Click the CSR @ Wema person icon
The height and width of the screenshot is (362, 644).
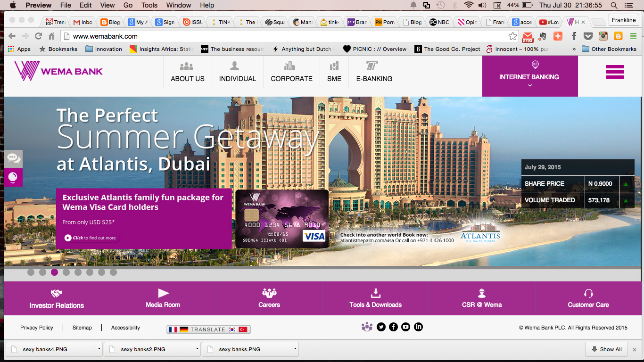(x=482, y=293)
